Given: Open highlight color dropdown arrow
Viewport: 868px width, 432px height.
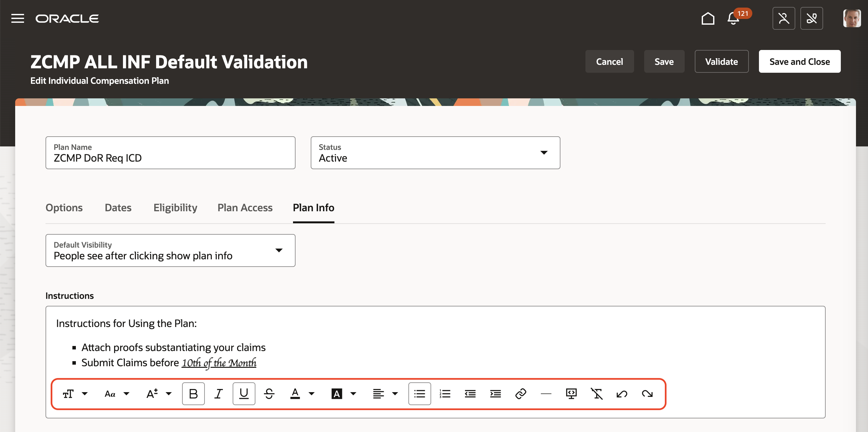Looking at the screenshot, I should click(353, 393).
